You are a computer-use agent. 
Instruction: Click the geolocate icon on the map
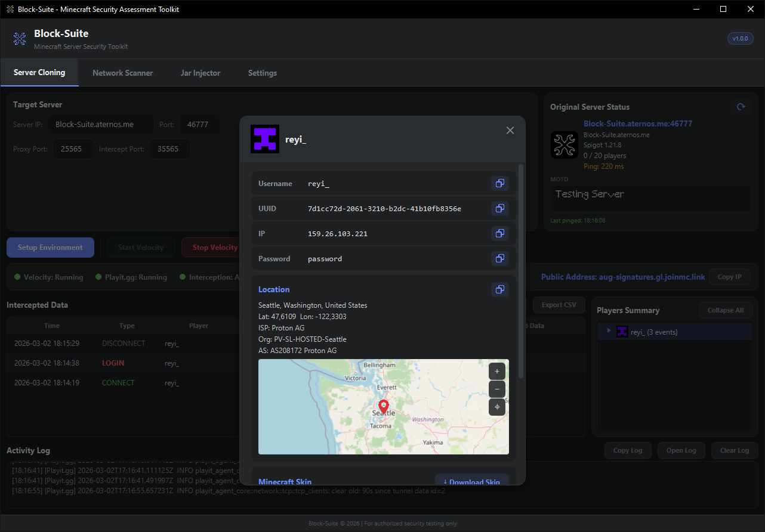click(x=496, y=407)
